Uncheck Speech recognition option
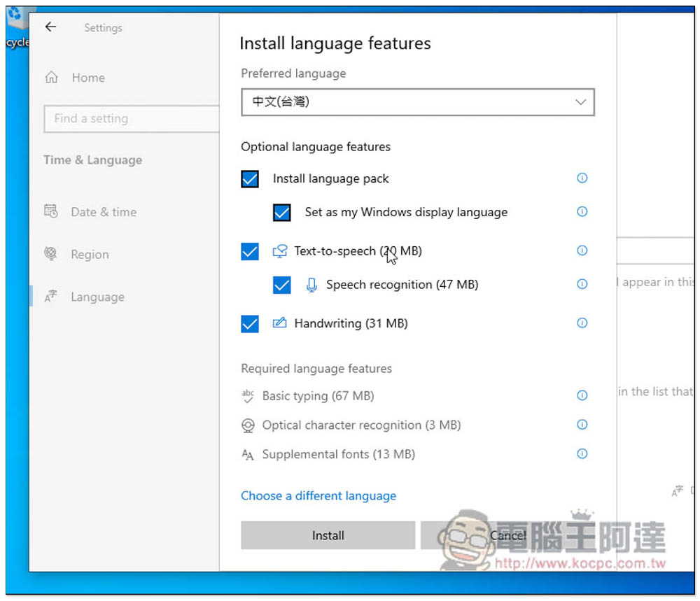The width and height of the screenshot is (700, 601). [x=281, y=285]
